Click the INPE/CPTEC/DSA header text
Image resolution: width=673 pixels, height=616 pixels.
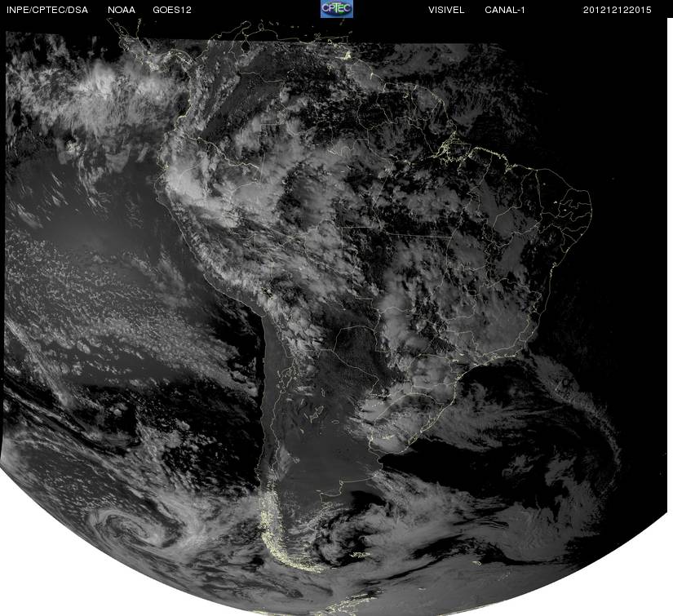47,10
